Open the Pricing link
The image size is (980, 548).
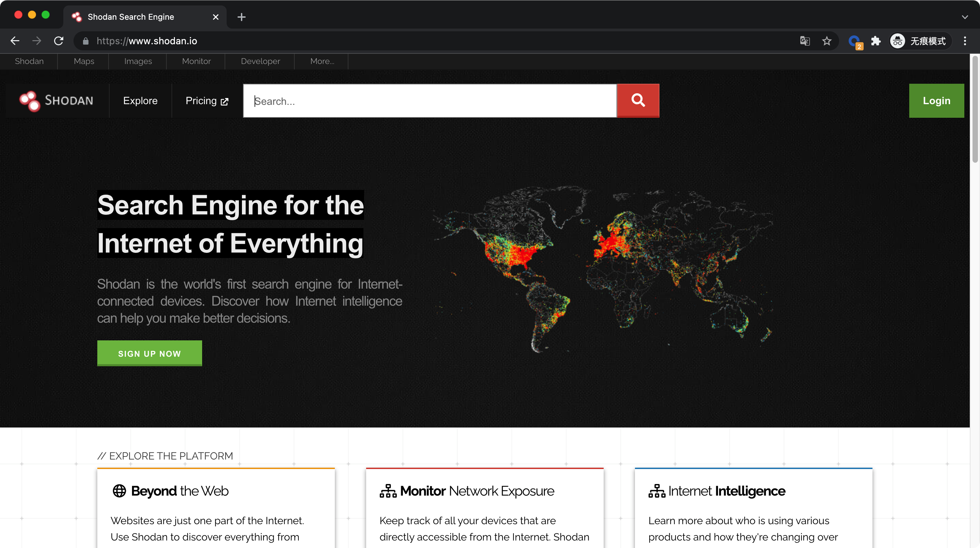[207, 101]
